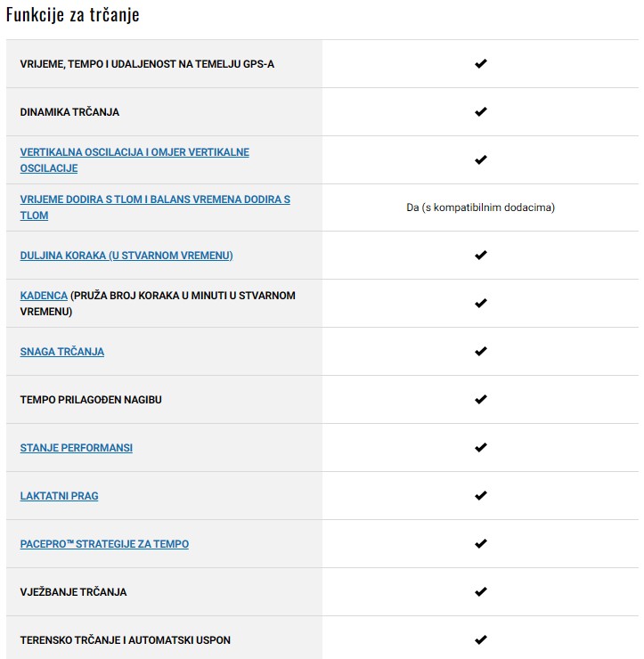Viewport: 644px width, 659px height.
Task: Click checkmark for Tempo prilagođen nagibu
Action: pos(481,400)
